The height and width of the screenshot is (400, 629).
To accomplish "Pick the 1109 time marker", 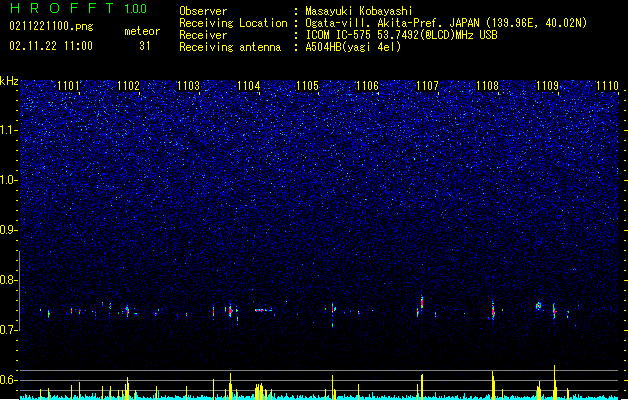I will (547, 86).
